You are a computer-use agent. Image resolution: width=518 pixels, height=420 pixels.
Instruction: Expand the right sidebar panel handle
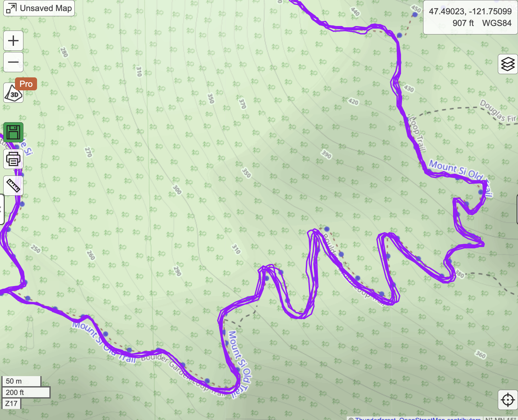517,209
